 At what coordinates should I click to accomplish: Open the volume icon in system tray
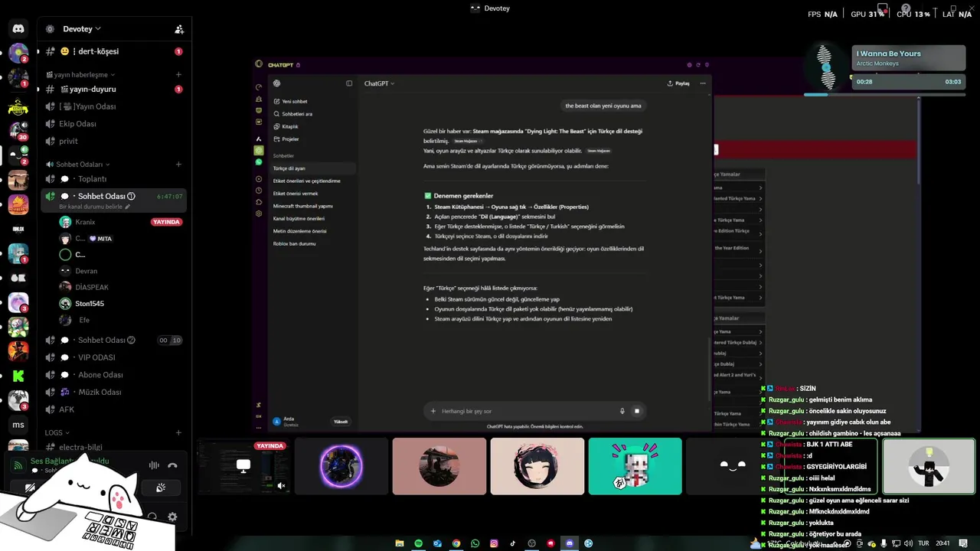[908, 543]
